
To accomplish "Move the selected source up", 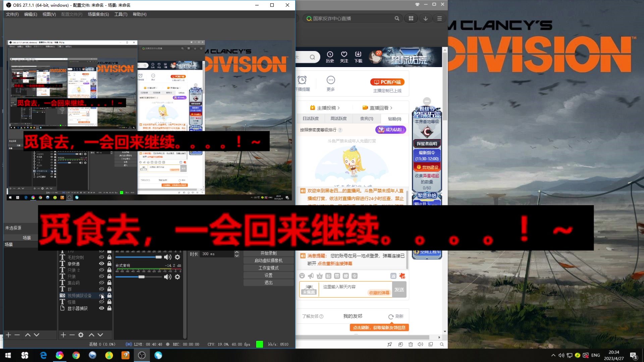I will (x=91, y=335).
